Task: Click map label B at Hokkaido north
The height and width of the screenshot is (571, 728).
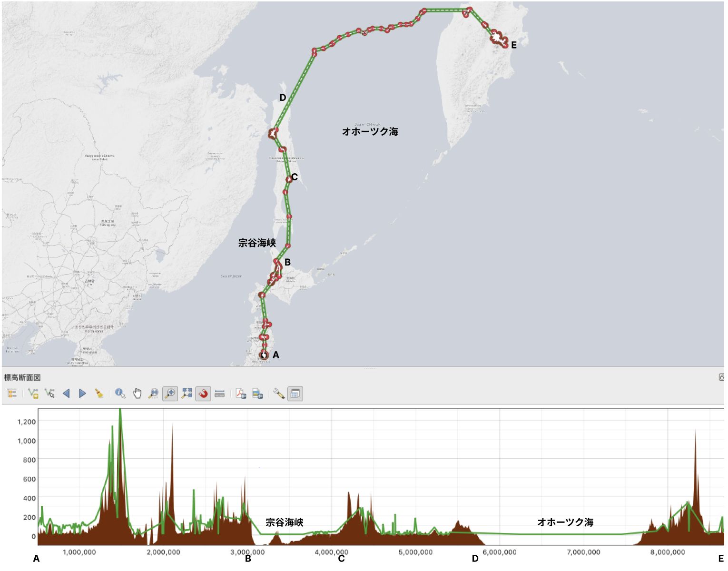Action: tap(287, 262)
